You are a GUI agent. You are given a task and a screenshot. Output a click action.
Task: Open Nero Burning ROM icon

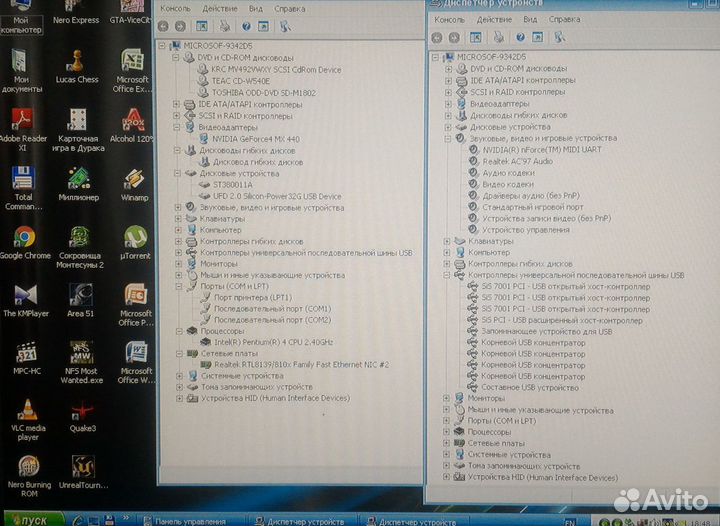[29, 476]
